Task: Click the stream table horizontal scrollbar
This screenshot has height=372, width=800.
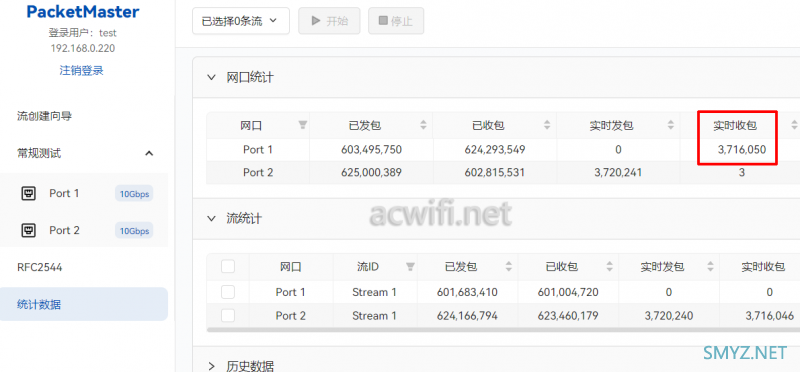Action: (x=503, y=330)
